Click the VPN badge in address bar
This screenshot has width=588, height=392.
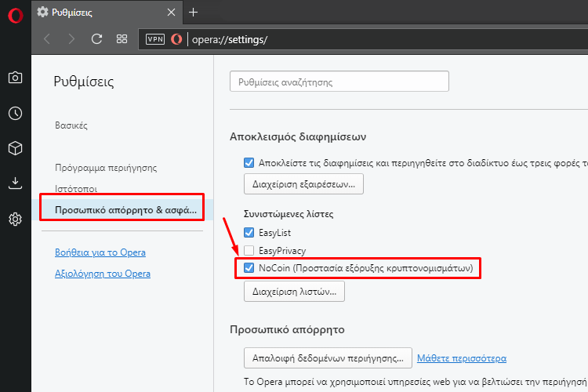click(155, 39)
